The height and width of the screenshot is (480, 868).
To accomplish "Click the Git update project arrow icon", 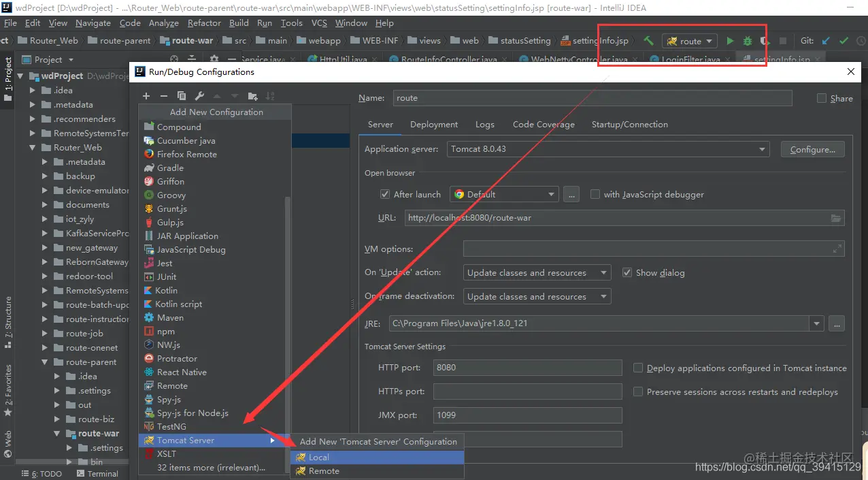I will (x=826, y=41).
